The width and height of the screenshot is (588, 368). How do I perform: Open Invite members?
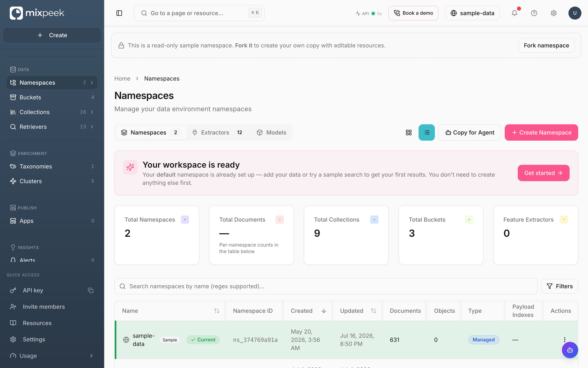(52, 307)
